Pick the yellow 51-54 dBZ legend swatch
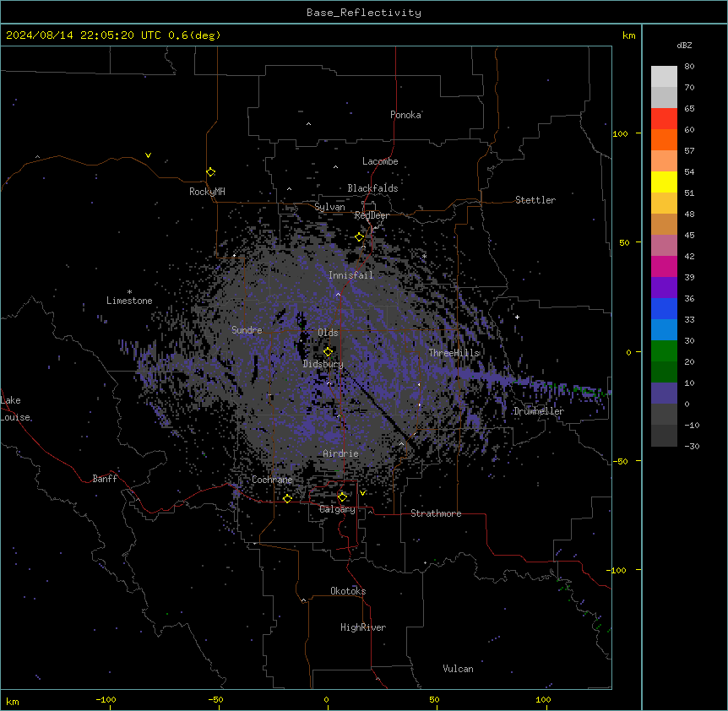728x711 pixels. tap(664, 182)
